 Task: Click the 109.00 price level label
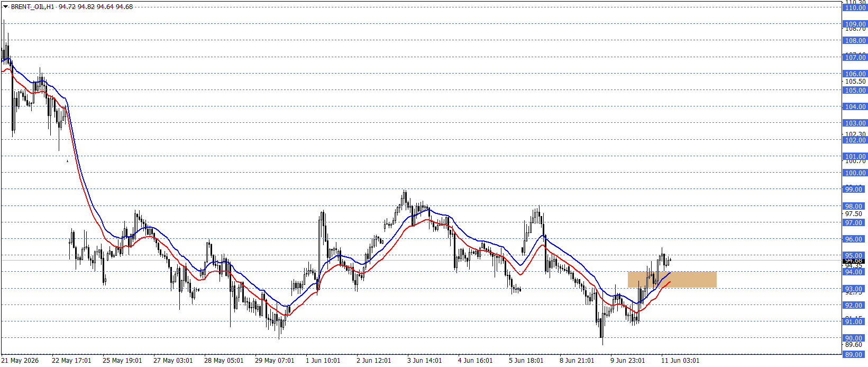click(855, 24)
